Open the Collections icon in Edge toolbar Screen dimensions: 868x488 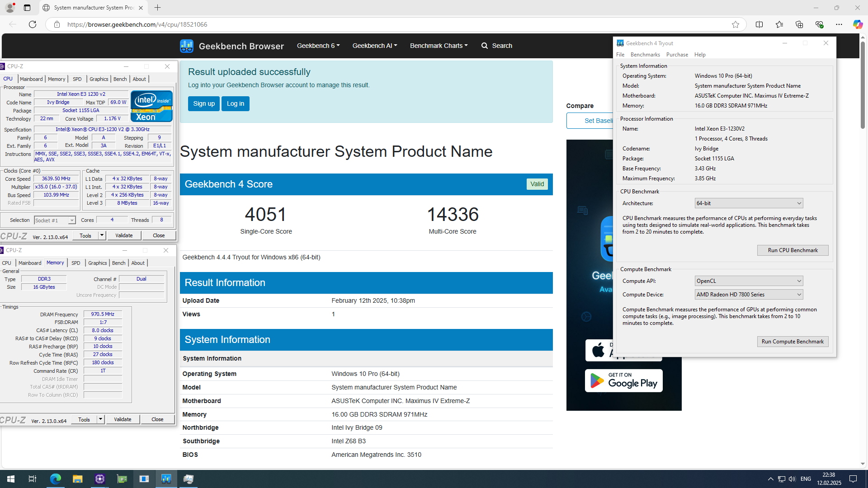pos(799,24)
